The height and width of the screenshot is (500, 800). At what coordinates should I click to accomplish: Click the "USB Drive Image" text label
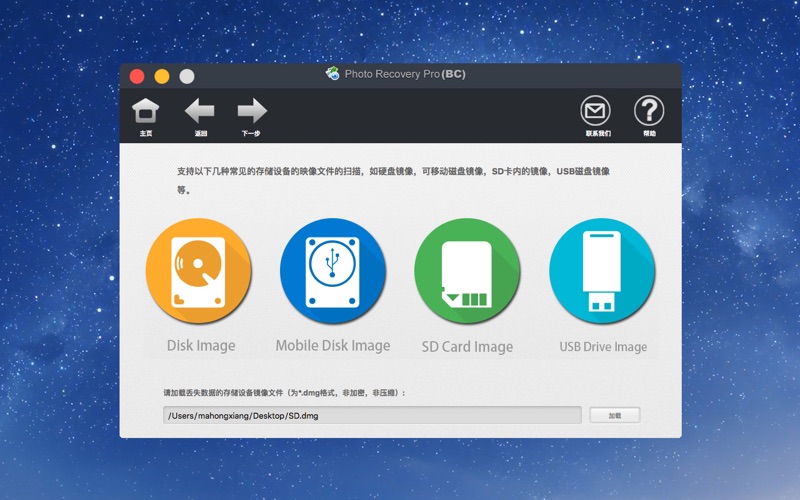[x=603, y=347]
